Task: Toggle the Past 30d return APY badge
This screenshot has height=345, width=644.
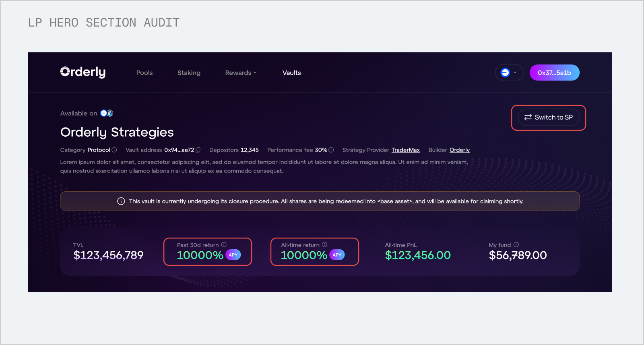Action: [233, 255]
